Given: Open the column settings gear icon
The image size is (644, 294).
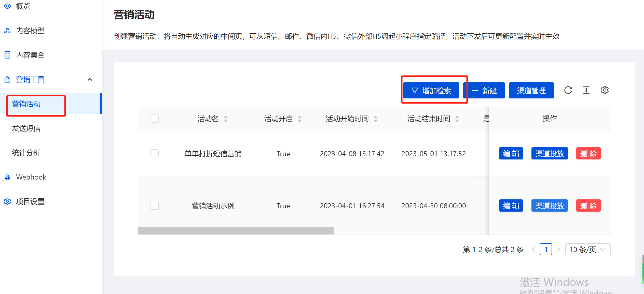Looking at the screenshot, I should pyautogui.click(x=605, y=90).
